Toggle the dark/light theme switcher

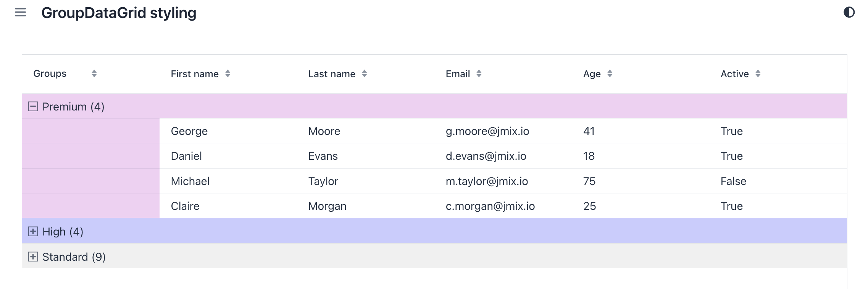pos(849,13)
